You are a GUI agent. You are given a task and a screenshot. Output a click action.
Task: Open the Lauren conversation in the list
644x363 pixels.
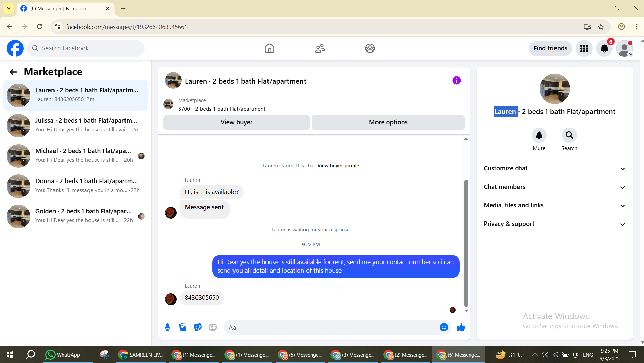point(76,95)
